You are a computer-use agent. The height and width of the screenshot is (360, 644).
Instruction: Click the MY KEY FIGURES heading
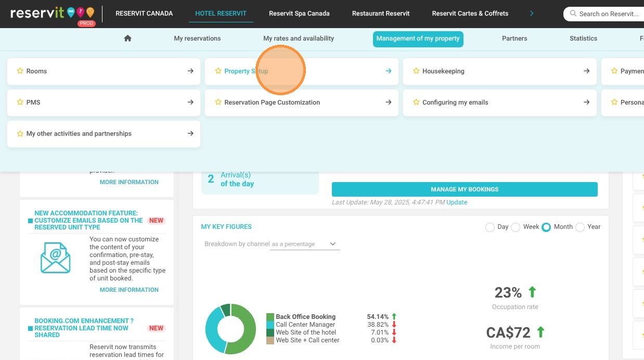coord(226,227)
